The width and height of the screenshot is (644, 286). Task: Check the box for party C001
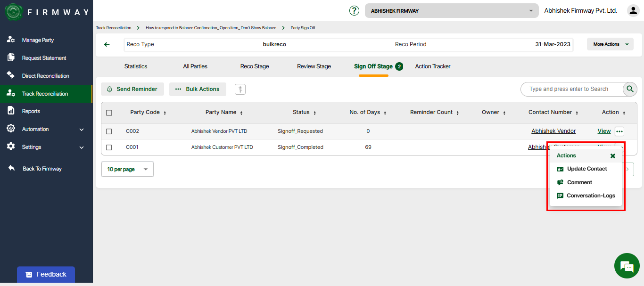pyautogui.click(x=109, y=147)
